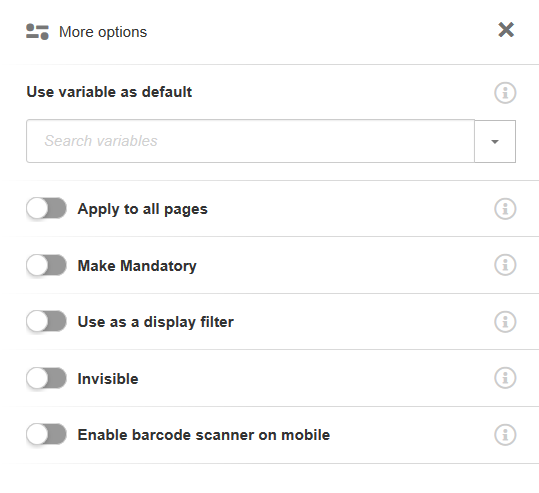Expand the Search variables dropdown arrow
539x493 pixels.
[x=495, y=141]
